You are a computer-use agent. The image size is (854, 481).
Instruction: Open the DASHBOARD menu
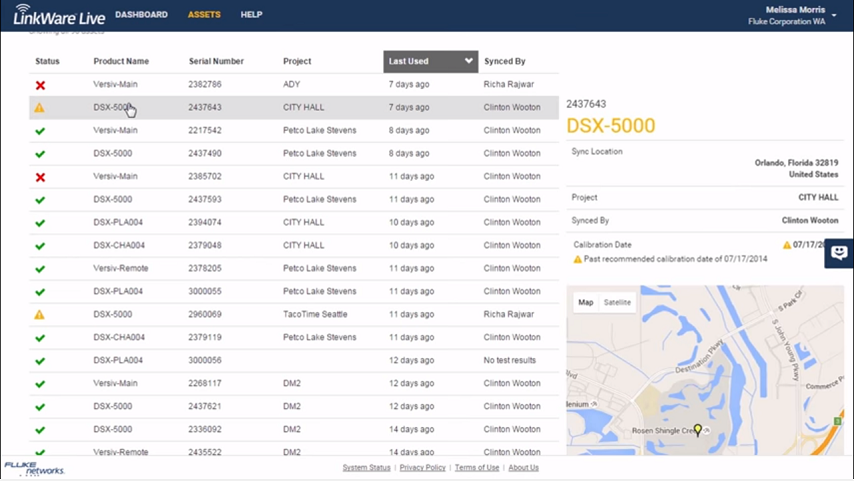point(141,15)
